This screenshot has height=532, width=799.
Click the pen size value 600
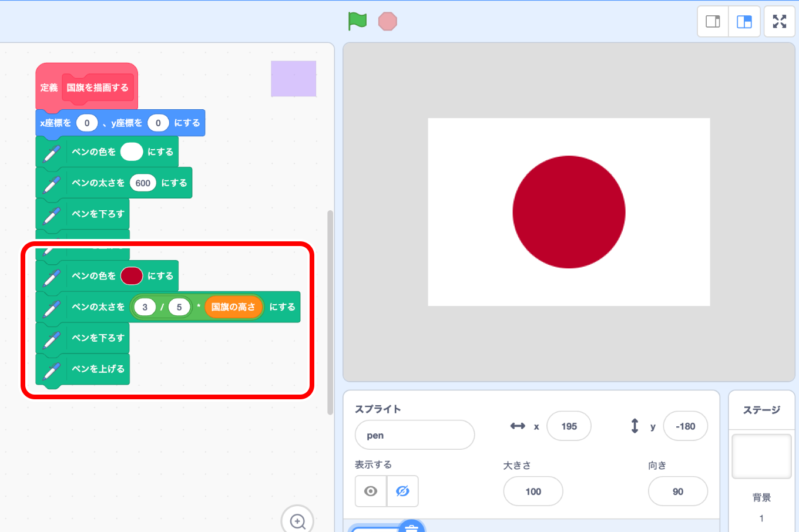(143, 183)
